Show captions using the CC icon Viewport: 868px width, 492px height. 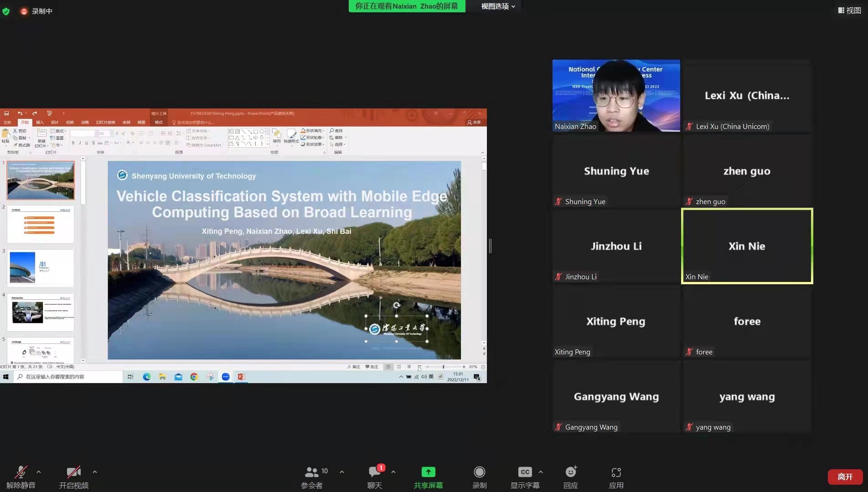coord(525,472)
